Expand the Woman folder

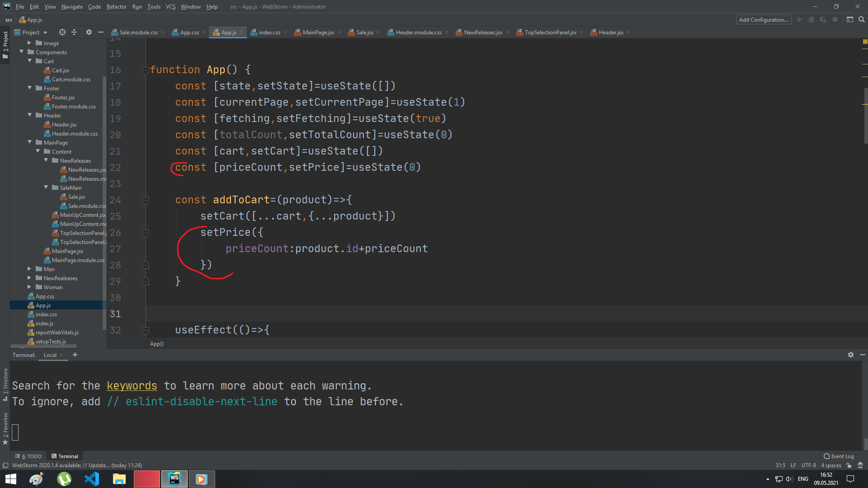tap(29, 287)
